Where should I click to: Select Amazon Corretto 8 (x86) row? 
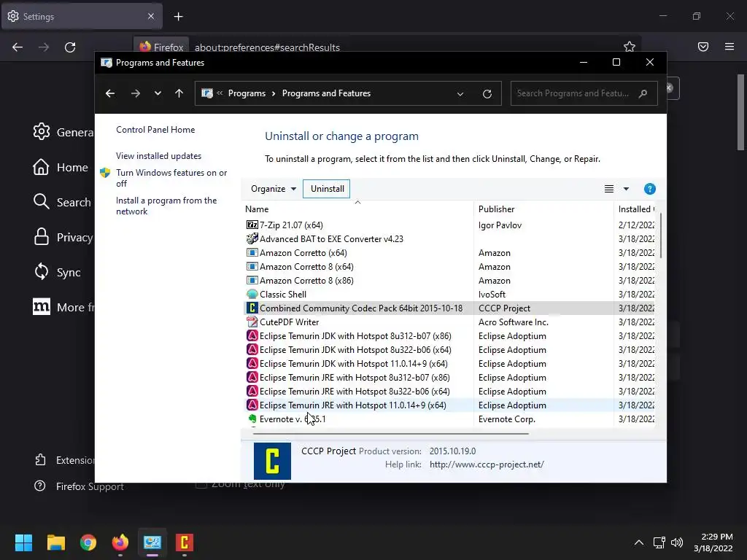tap(450, 281)
